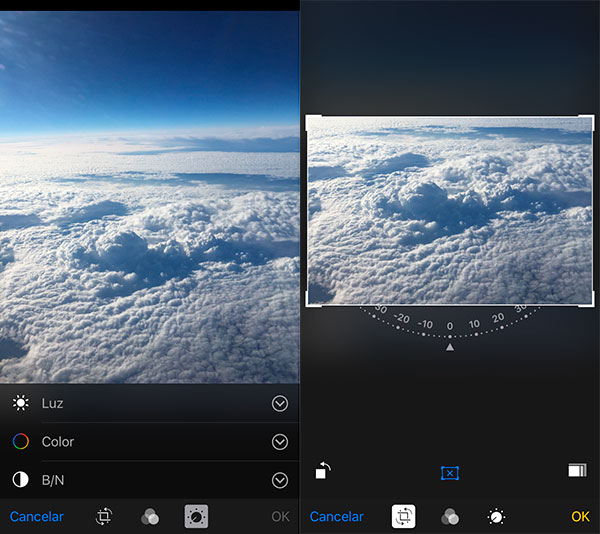The width and height of the screenshot is (600, 534).
Task: Expand the B/N adjustment chevron
Action: (x=280, y=480)
